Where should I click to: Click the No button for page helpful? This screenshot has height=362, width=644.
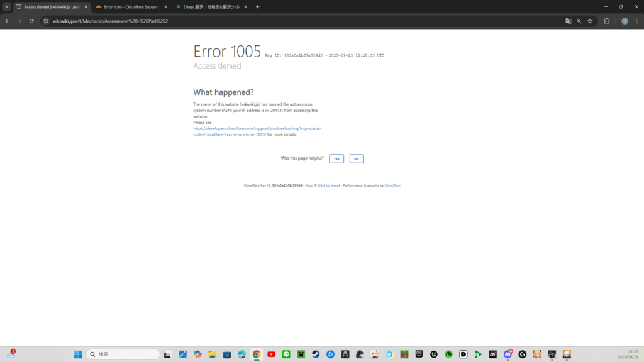(357, 159)
